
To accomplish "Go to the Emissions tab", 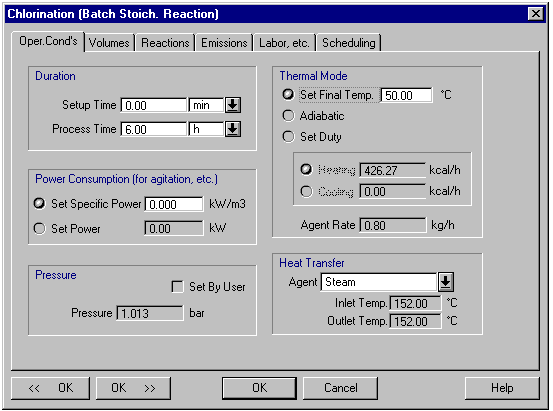I will tap(224, 43).
